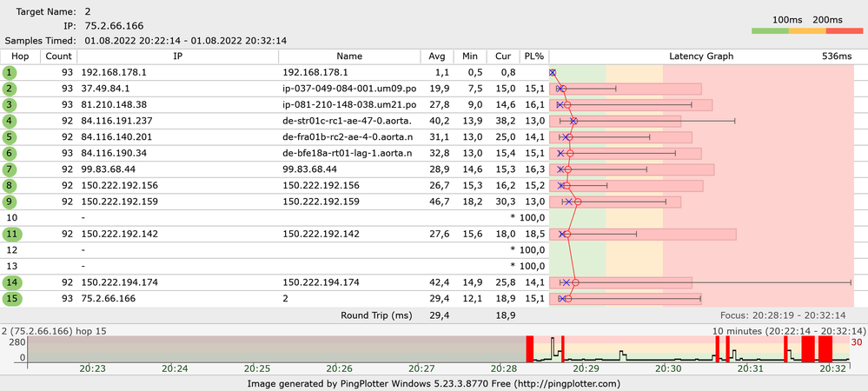Click hostname ip-037-049-084-001.um09.po
868x391 pixels.
click(x=349, y=89)
